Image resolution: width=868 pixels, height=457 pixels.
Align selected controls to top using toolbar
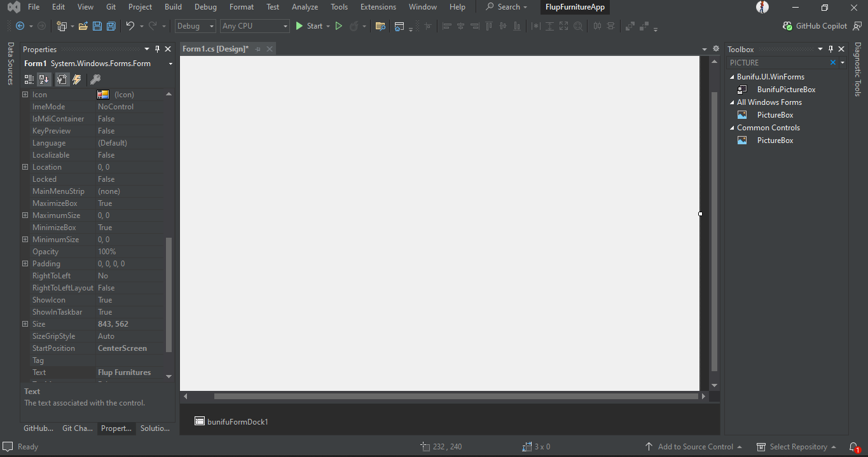pos(489,26)
